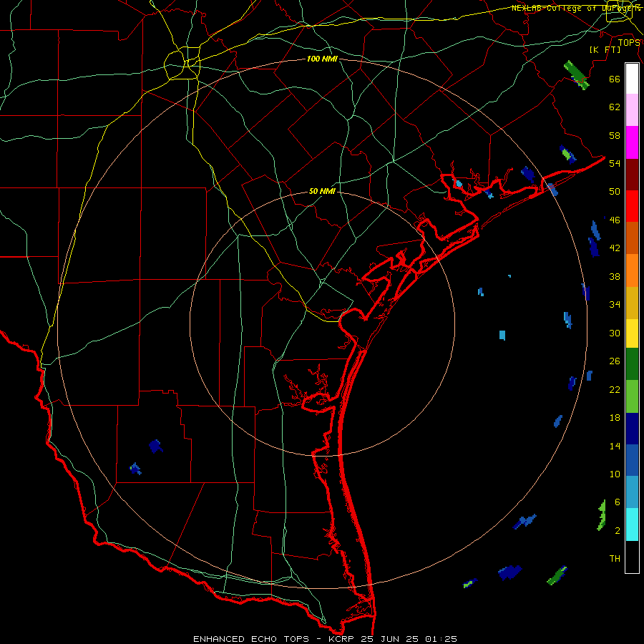Click the green echo near the top-right corner

point(576,74)
